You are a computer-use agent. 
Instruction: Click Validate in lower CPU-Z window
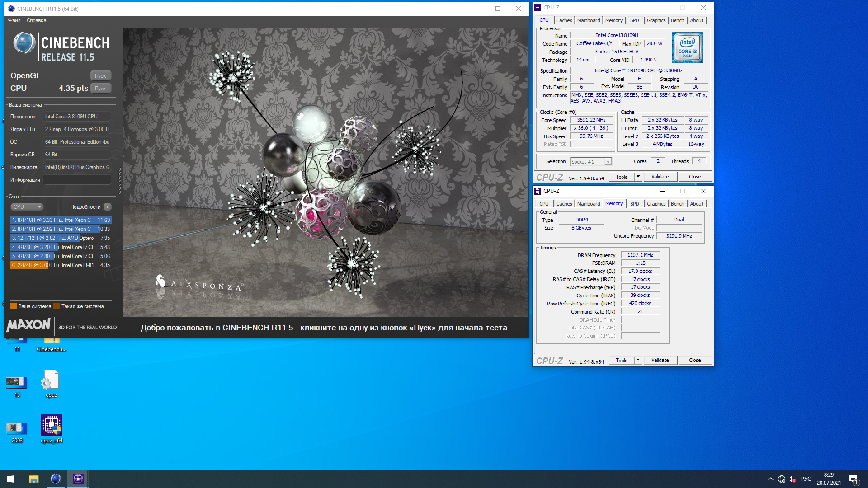point(660,361)
